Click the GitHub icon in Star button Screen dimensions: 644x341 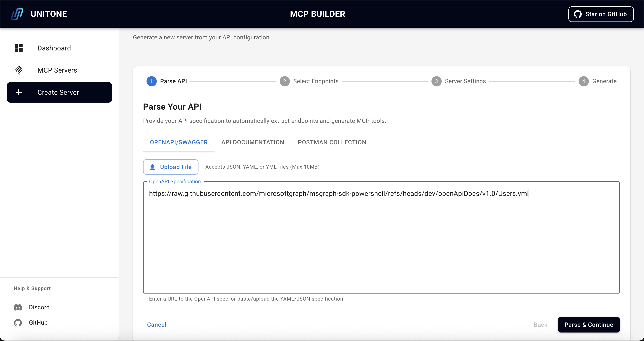click(578, 14)
